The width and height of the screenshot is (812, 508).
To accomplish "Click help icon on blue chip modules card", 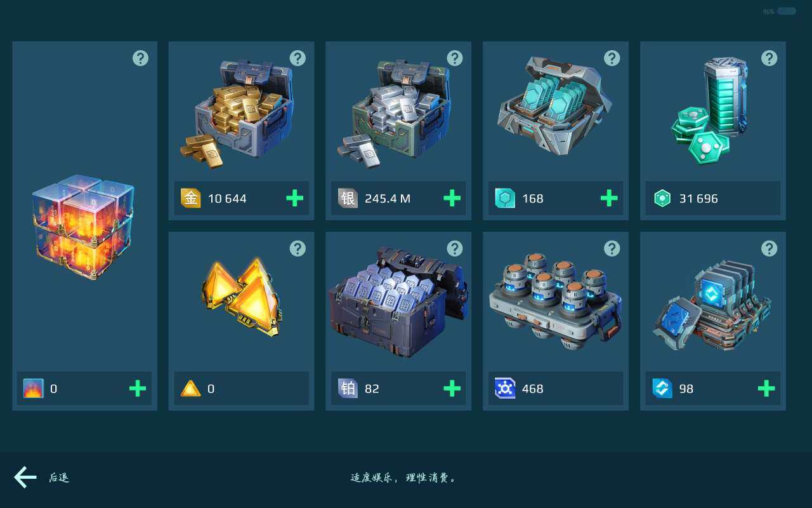I will tap(769, 248).
